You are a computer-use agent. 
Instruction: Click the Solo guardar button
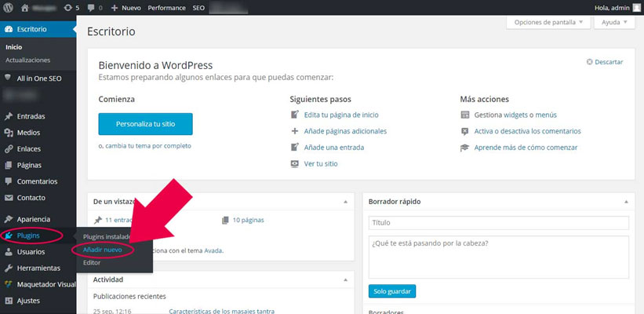click(x=392, y=291)
